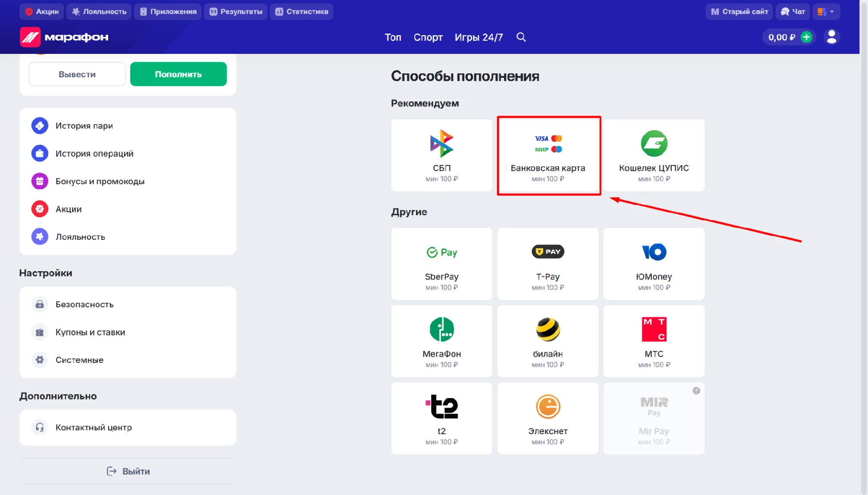
Task: Click the Mir Pay disabled card
Action: (654, 419)
